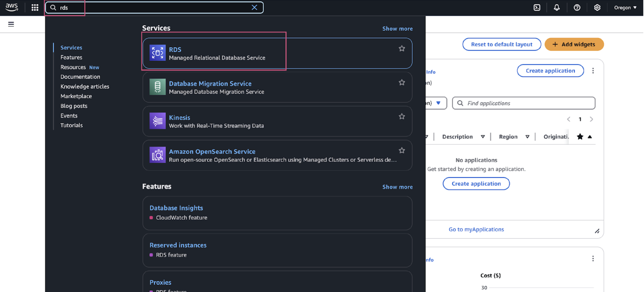Click the favorites star column header
644x292 pixels.
[580, 137]
